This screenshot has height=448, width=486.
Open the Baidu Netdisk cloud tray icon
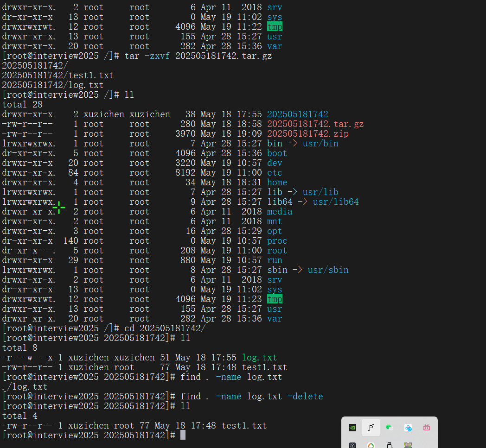[408, 428]
